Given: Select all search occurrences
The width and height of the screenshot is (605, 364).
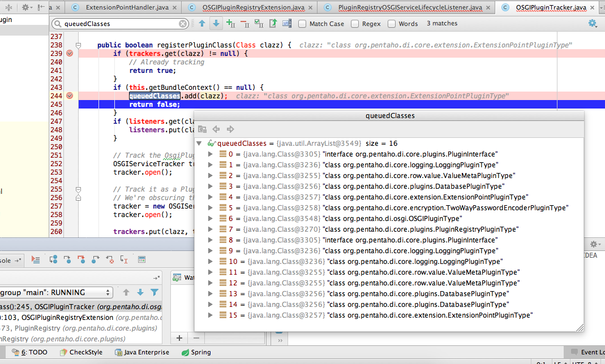Looking at the screenshot, I should (x=259, y=24).
